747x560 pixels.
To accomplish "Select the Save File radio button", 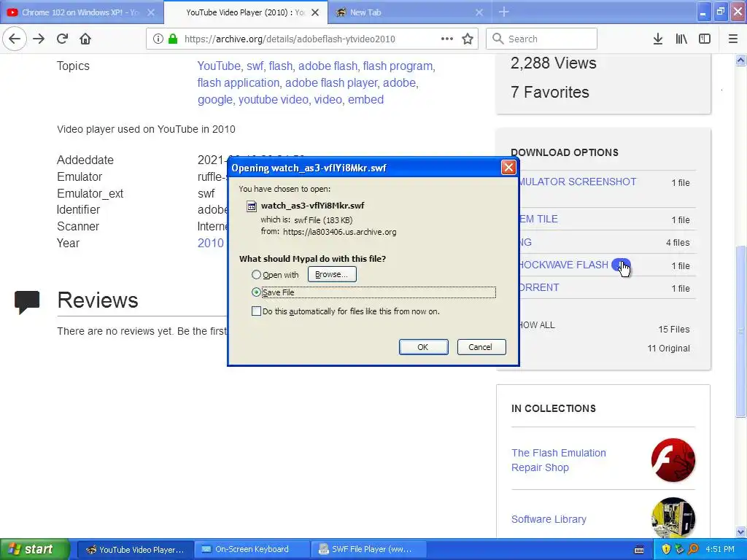I will click(x=256, y=292).
